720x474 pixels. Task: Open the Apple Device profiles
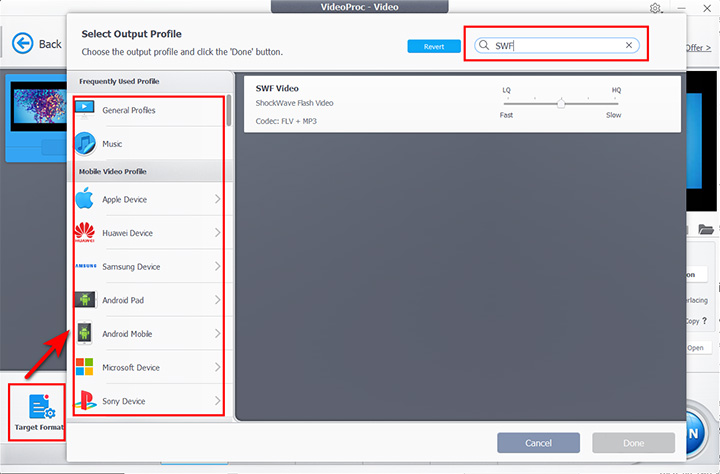coord(149,199)
